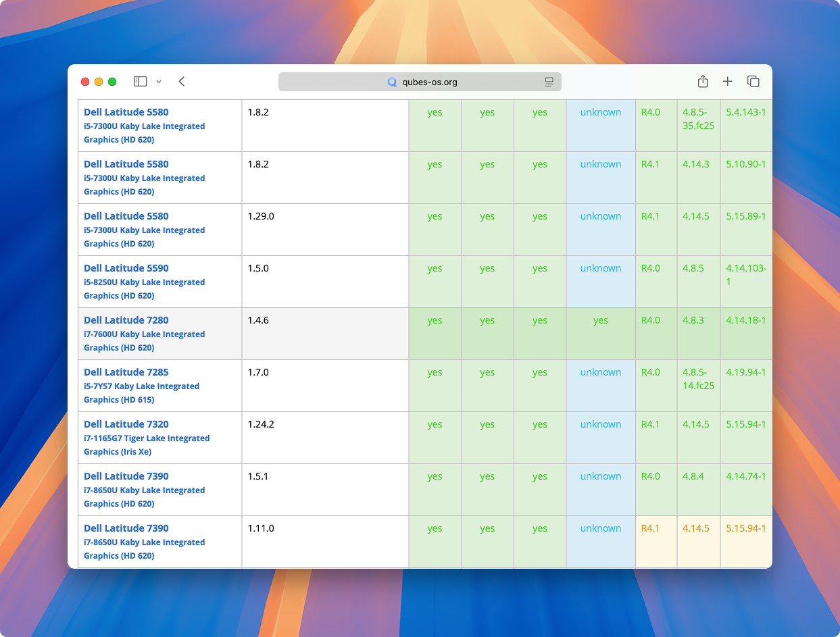This screenshot has height=637, width=840.
Task: Open Dell Latitude 5580 link with BIOS 1.29.0
Action: point(126,216)
